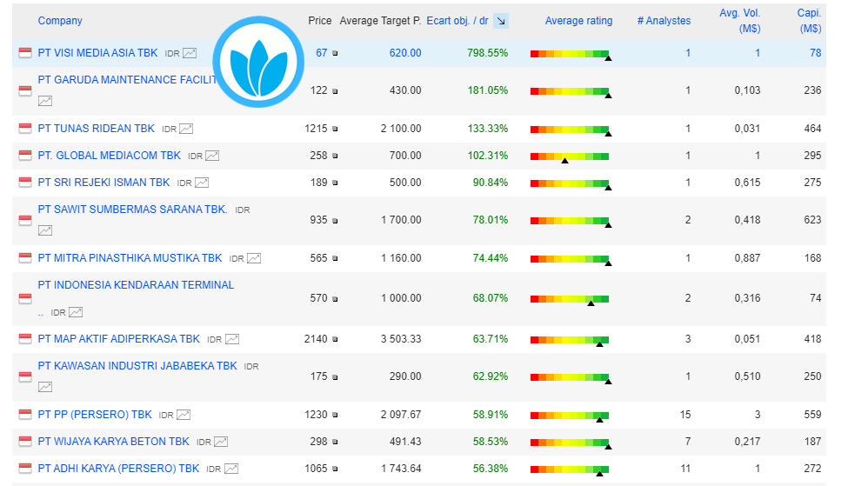Open chart icon for PT Map Aktif Adiperkasa
The image size is (868, 486).
tap(232, 339)
